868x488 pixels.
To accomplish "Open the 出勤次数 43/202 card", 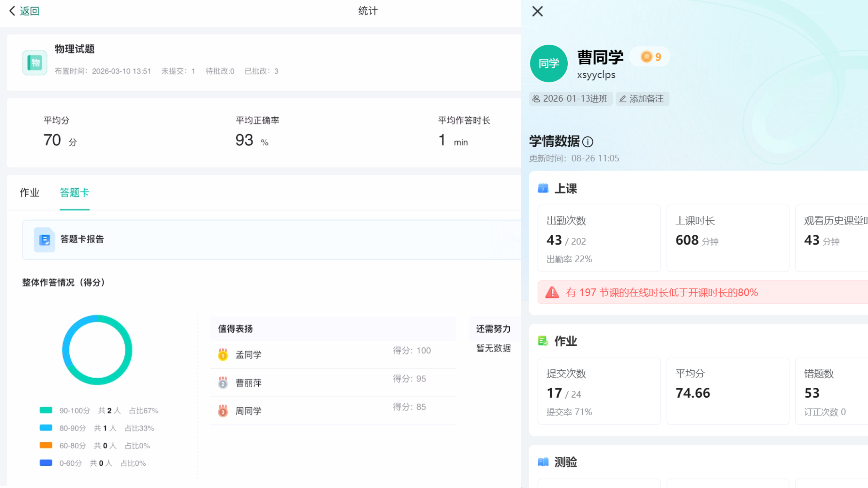I will pyautogui.click(x=599, y=239).
